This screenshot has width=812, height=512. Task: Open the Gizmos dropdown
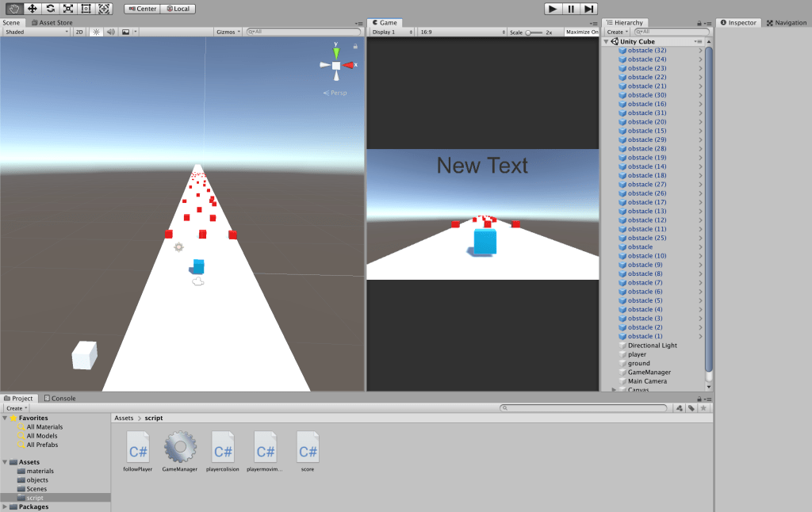(x=228, y=32)
